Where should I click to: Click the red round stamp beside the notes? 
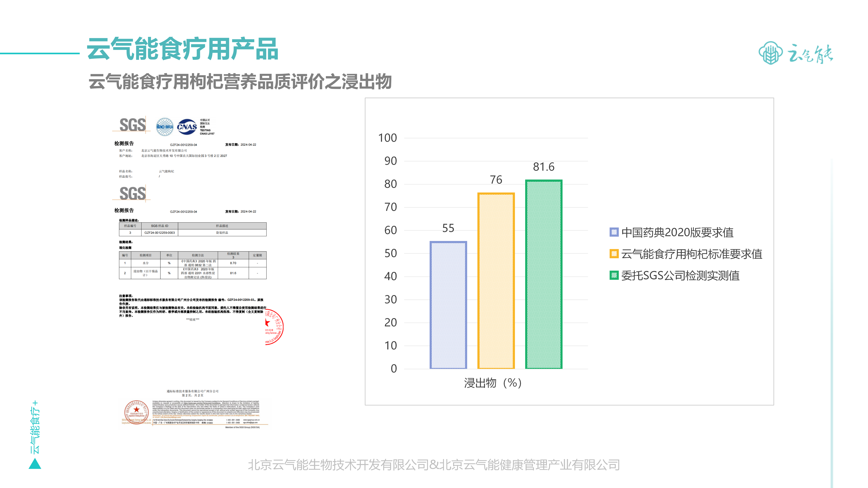pos(274,327)
